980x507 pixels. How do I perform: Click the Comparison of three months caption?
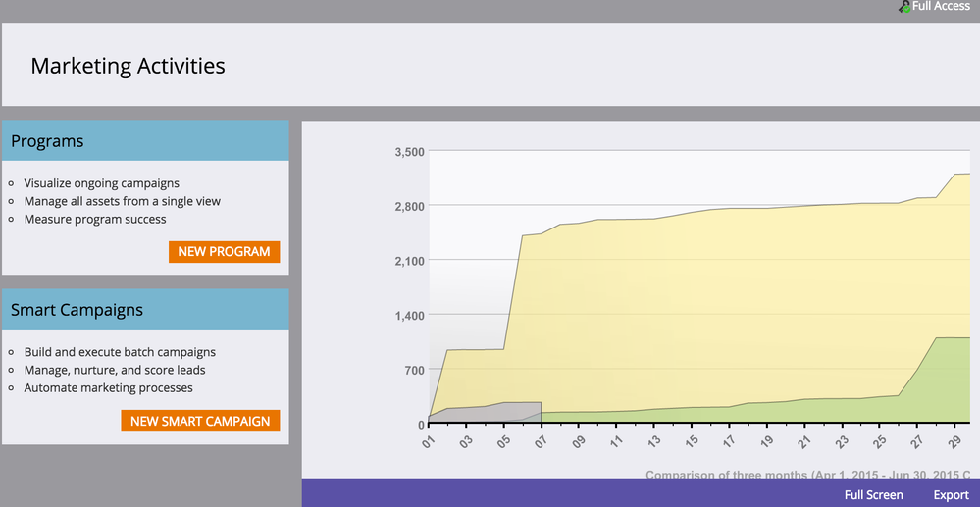point(806,475)
